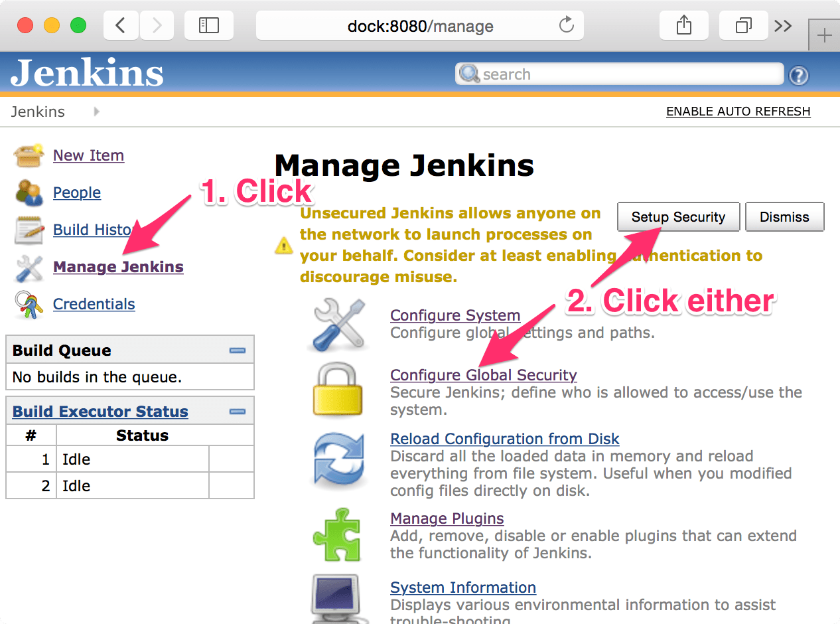Viewport: 840px width, 624px height.
Task: Open the Configure Global Security link
Action: pyautogui.click(x=483, y=374)
